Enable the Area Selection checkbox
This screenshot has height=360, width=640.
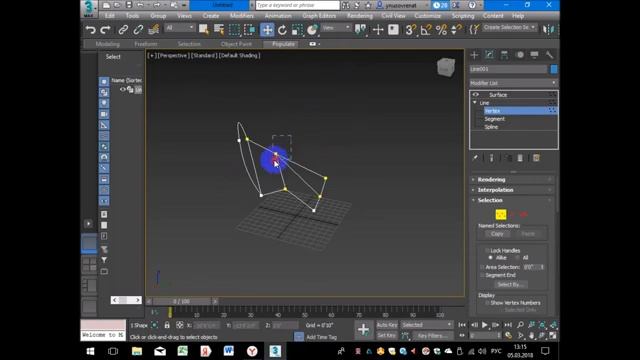click(x=482, y=267)
